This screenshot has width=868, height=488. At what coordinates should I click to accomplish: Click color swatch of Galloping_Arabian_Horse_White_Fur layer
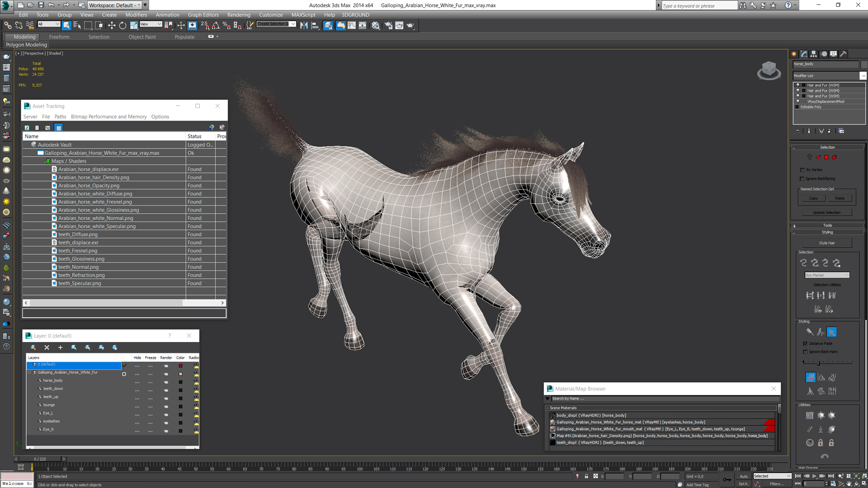180,374
